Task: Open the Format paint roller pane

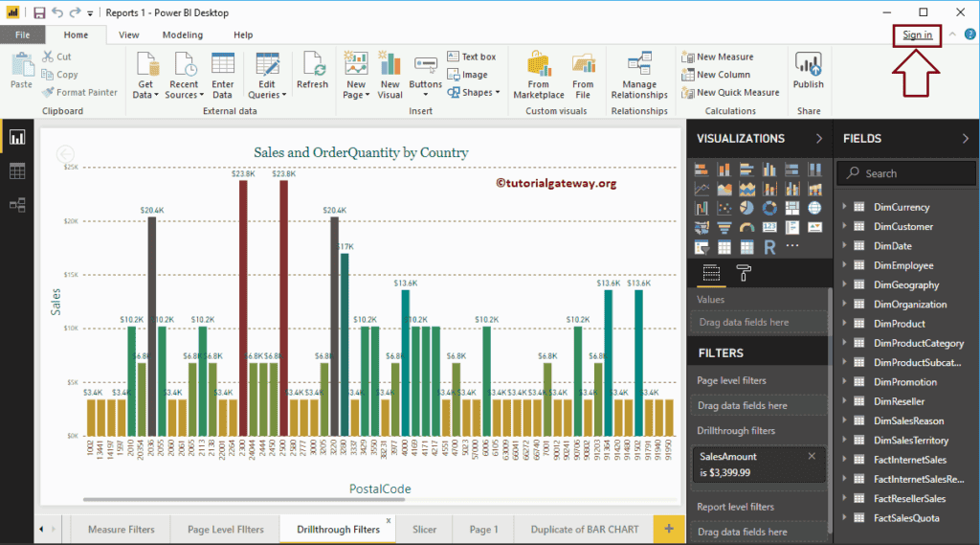Action: 743,273
